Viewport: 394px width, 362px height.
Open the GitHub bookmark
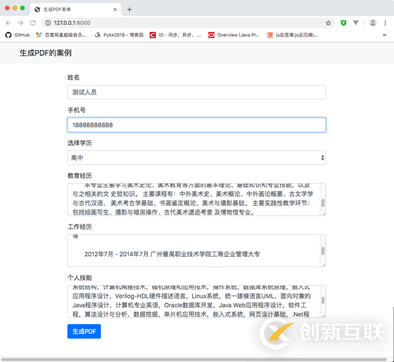click(18, 35)
